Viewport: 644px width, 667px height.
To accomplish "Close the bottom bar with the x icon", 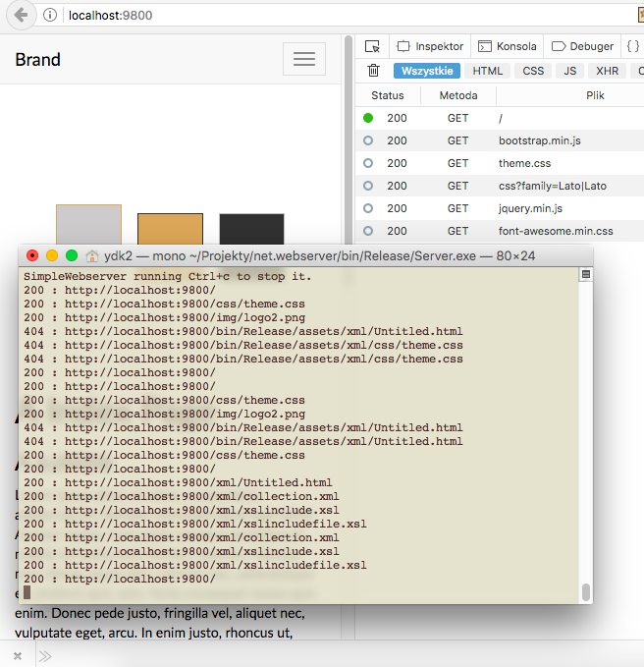I will click(x=17, y=655).
